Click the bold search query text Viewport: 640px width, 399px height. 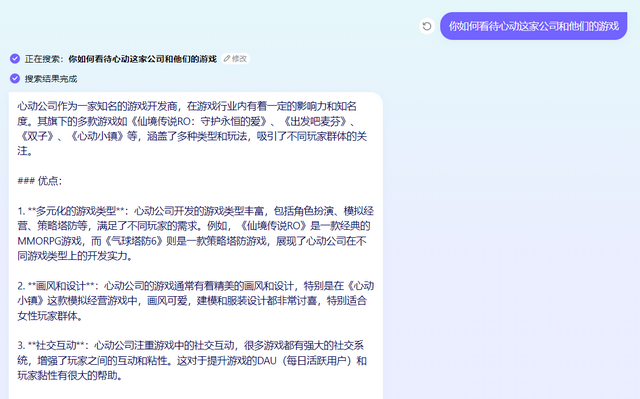(142, 59)
